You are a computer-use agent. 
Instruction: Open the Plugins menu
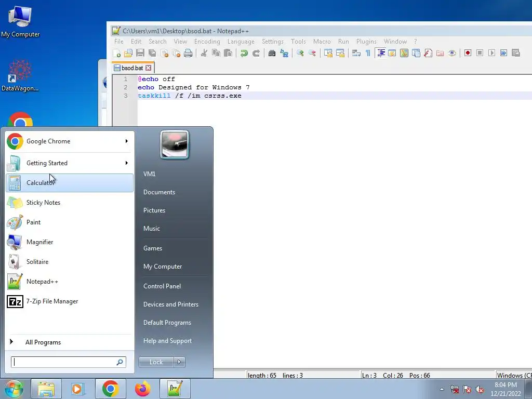click(366, 42)
